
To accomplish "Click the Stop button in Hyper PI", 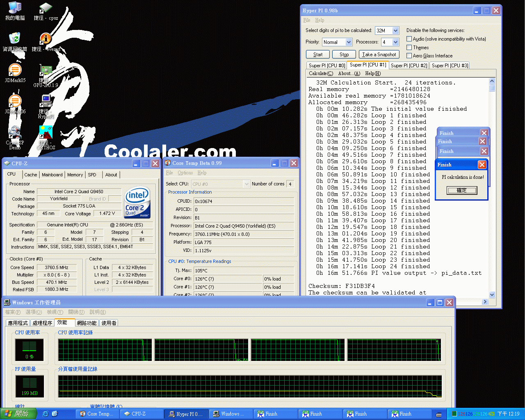I will click(344, 55).
